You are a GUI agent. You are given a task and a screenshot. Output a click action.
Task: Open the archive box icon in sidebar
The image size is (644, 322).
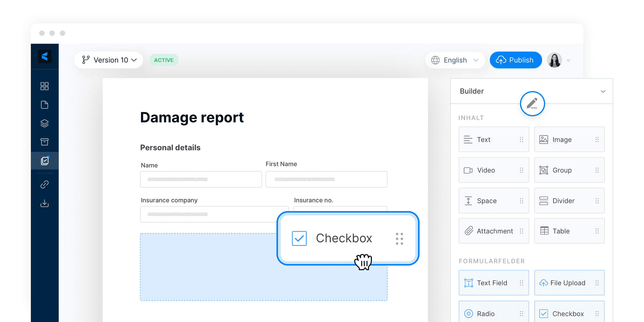pyautogui.click(x=45, y=141)
